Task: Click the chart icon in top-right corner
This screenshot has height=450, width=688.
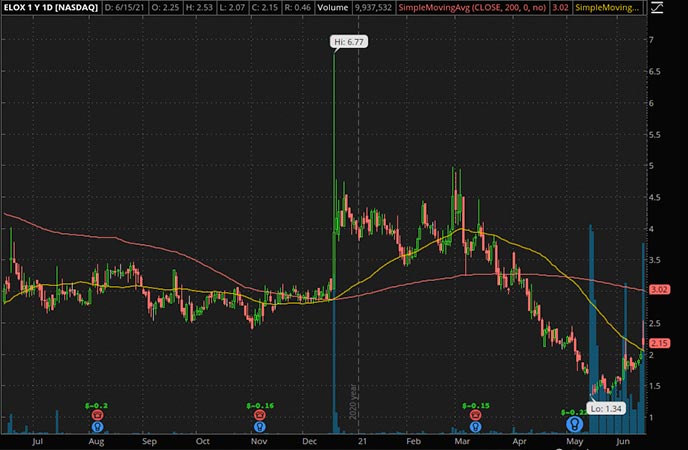Action: [x=657, y=7]
